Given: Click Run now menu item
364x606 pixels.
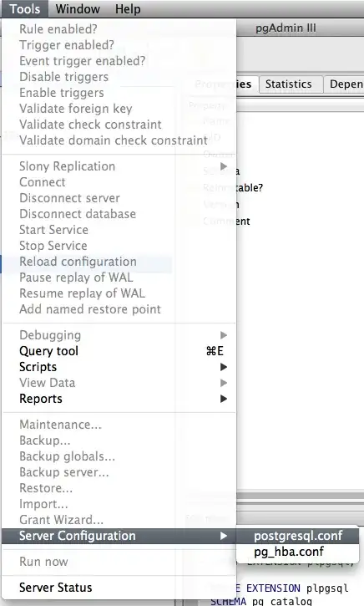Looking at the screenshot, I should (119, 562).
